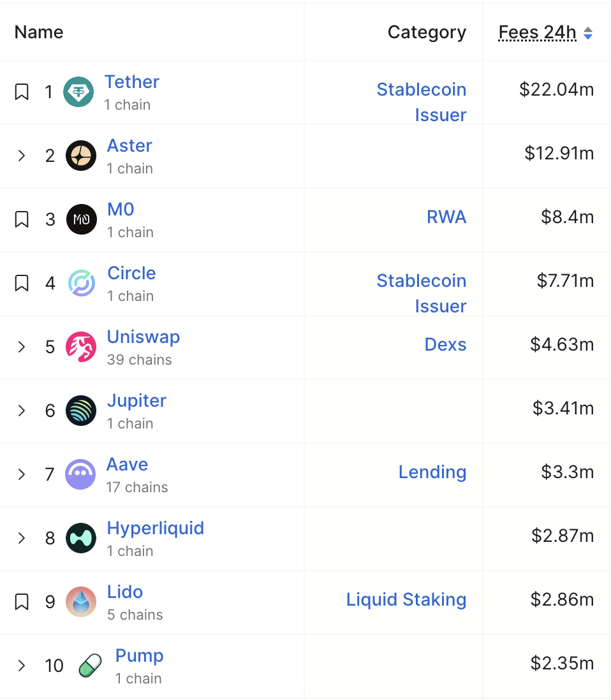Expand the Aster row chevron
The width and height of the screenshot is (611, 700).
tap(21, 156)
